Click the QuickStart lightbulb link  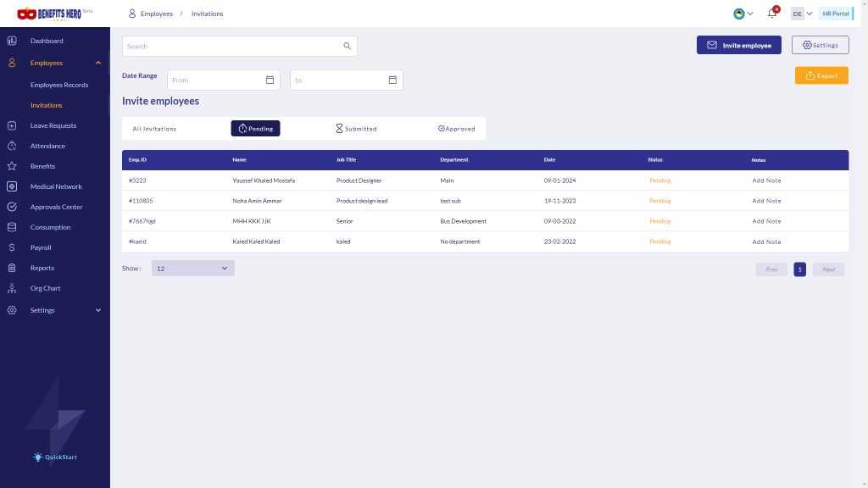(55, 457)
